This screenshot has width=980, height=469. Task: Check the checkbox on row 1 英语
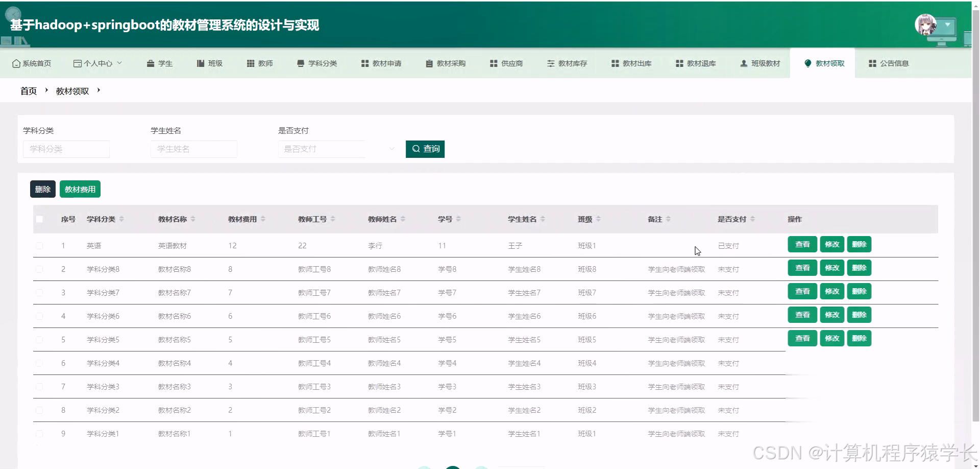click(39, 245)
